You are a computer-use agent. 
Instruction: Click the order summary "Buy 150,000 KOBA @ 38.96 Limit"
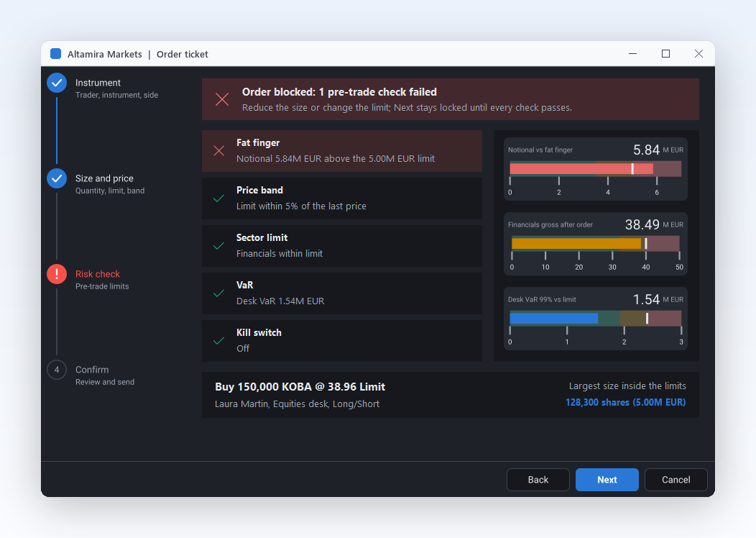pos(300,386)
